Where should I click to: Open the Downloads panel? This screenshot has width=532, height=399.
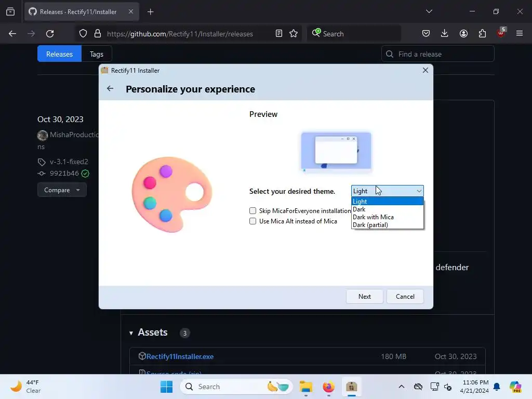click(445, 34)
